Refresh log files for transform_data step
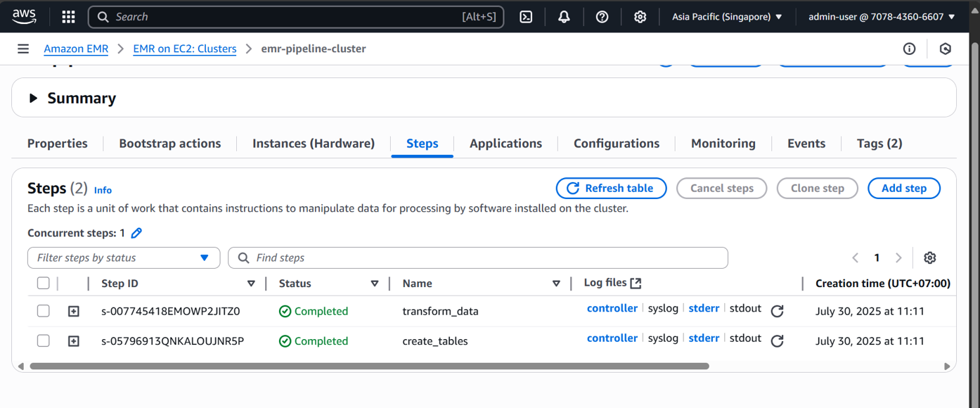Image resolution: width=980 pixels, height=408 pixels. [777, 311]
